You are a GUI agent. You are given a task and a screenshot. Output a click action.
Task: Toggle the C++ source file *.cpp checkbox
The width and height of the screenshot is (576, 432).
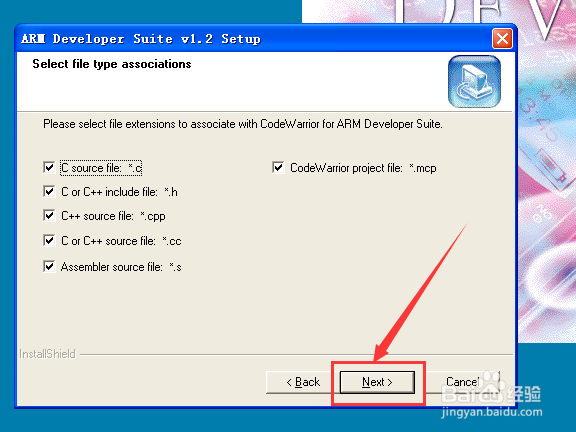[49, 215]
